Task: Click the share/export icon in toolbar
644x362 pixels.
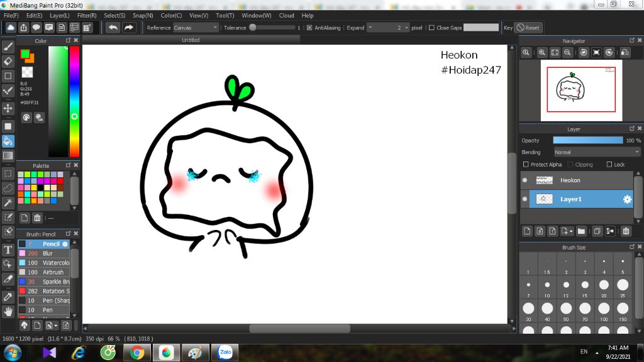Action: pyautogui.click(x=23, y=28)
